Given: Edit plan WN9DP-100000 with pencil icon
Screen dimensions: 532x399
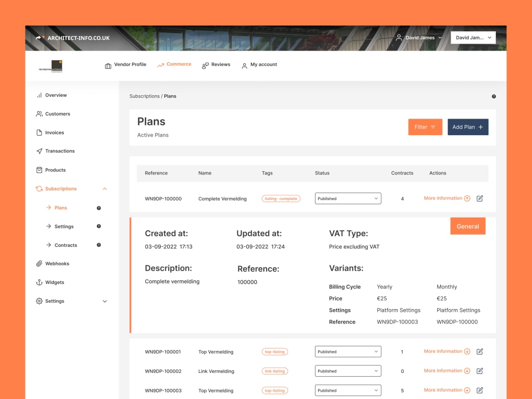Looking at the screenshot, I should click(480, 198).
